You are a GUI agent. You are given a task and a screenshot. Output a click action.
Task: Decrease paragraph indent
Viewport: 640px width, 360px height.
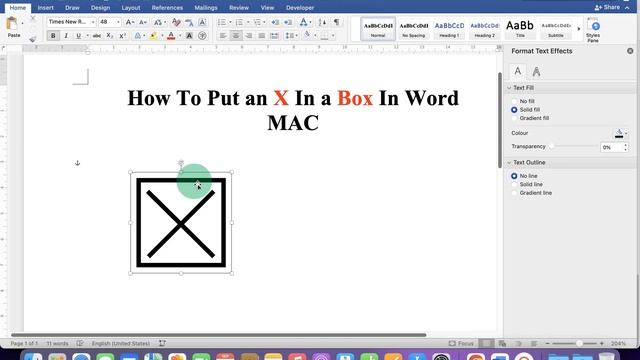(275, 22)
